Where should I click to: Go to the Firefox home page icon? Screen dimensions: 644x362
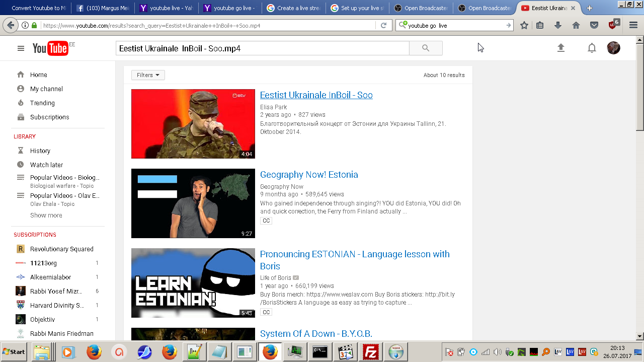(x=576, y=25)
